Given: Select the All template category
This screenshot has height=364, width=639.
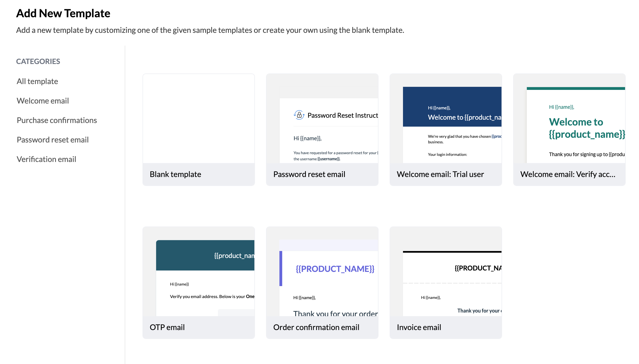Looking at the screenshot, I should tap(37, 81).
